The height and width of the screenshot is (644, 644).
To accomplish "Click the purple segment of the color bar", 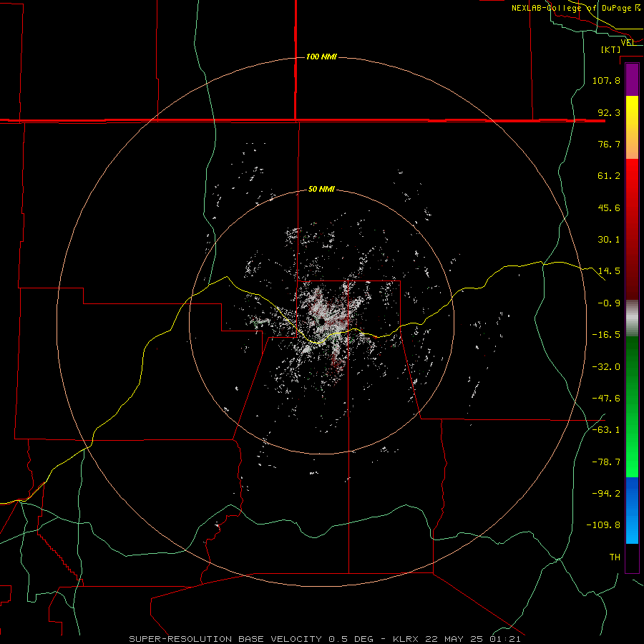I will click(632, 79).
